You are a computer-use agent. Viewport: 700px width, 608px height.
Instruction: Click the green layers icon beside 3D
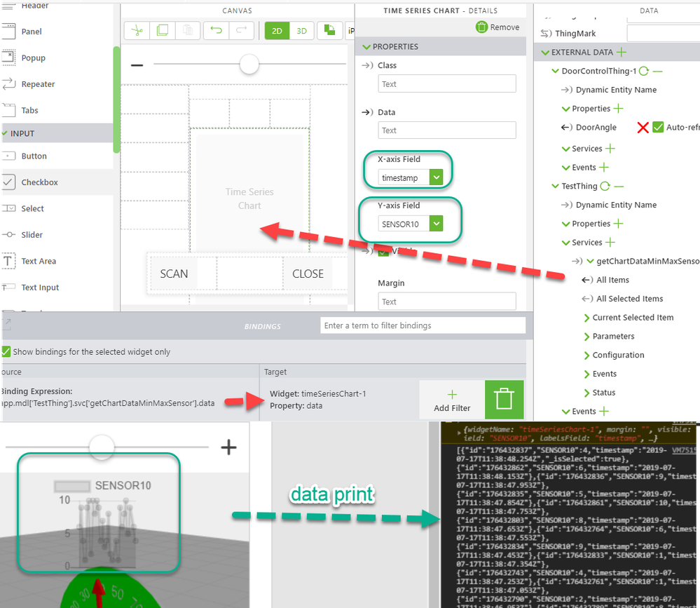click(x=329, y=30)
